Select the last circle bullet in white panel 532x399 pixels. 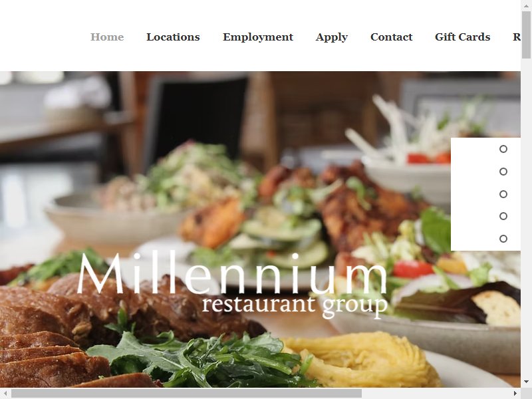click(x=503, y=239)
